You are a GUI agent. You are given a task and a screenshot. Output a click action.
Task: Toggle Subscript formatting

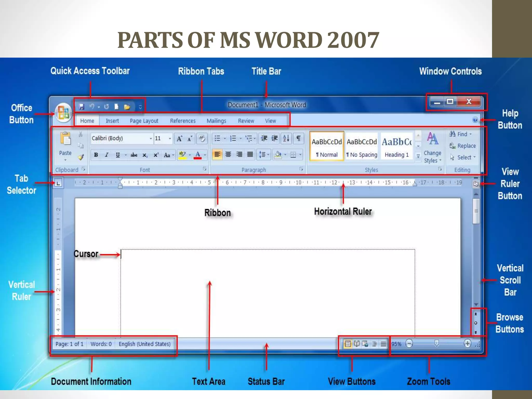point(145,155)
